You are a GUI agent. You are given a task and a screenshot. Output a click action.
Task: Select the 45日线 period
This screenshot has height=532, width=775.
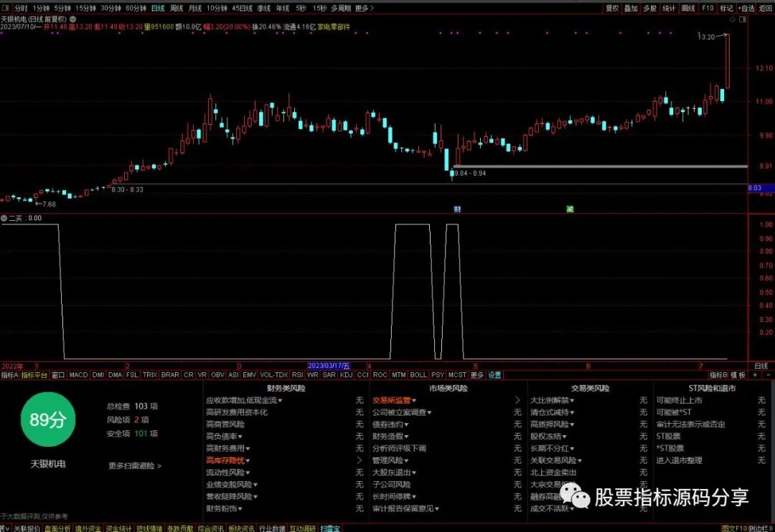click(x=243, y=8)
